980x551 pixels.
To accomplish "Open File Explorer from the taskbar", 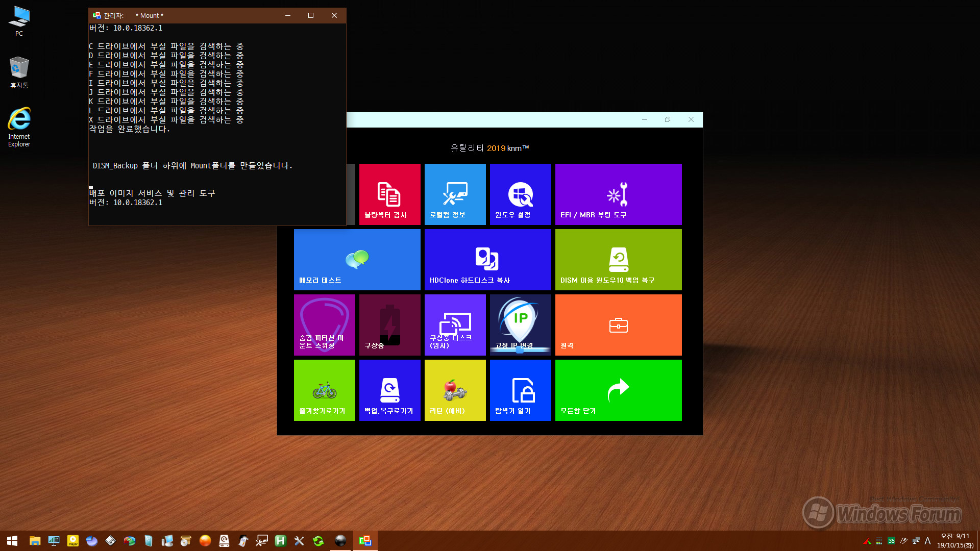I will click(35, 540).
